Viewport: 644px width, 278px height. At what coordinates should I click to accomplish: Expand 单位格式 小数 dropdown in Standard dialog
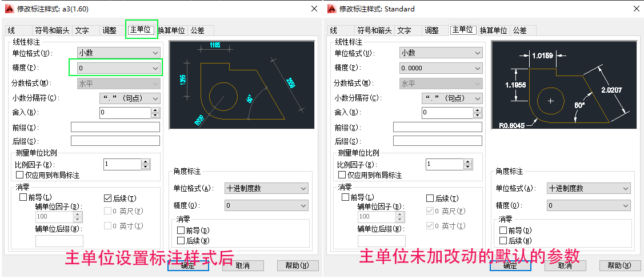click(441, 53)
